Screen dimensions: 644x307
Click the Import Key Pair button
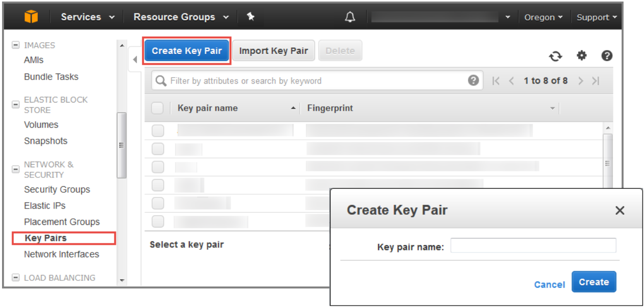pos(274,50)
